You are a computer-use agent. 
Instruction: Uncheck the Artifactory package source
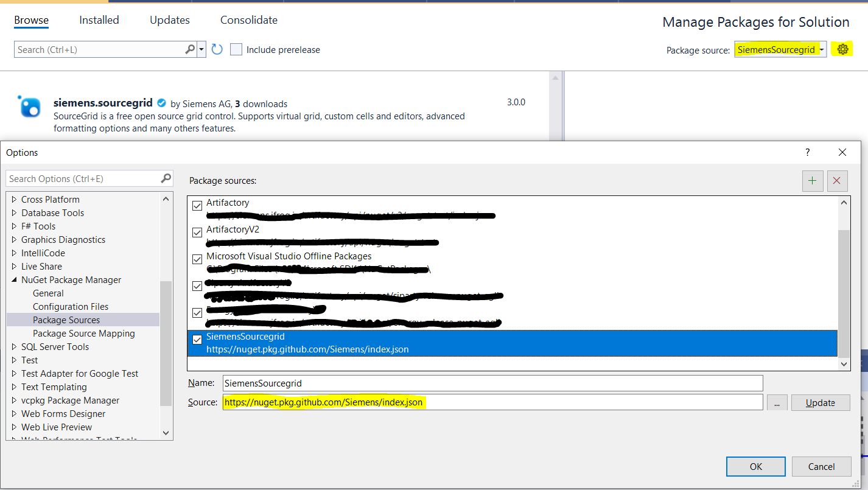point(197,206)
